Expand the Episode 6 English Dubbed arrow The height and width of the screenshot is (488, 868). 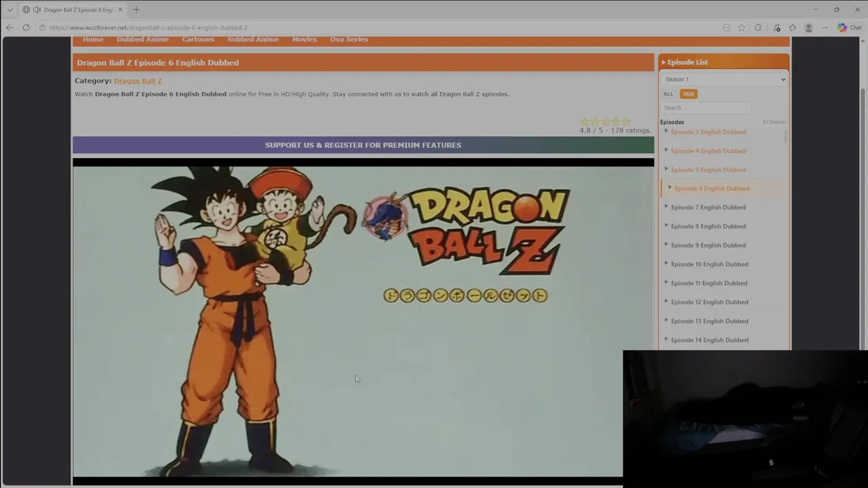point(670,188)
